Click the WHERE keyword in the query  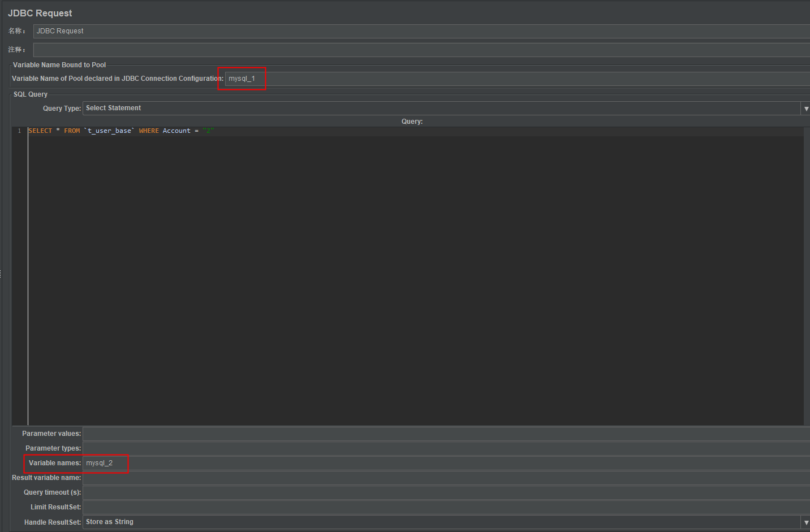[x=149, y=131]
